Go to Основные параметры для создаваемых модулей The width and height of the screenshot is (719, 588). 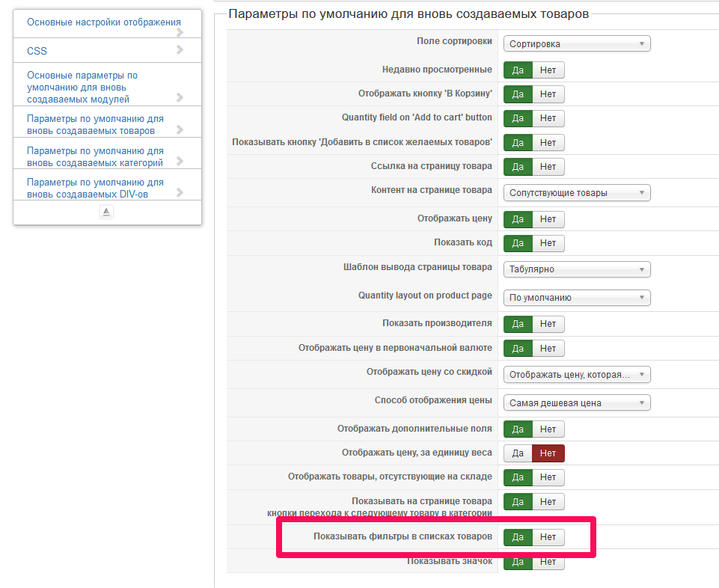(82, 87)
